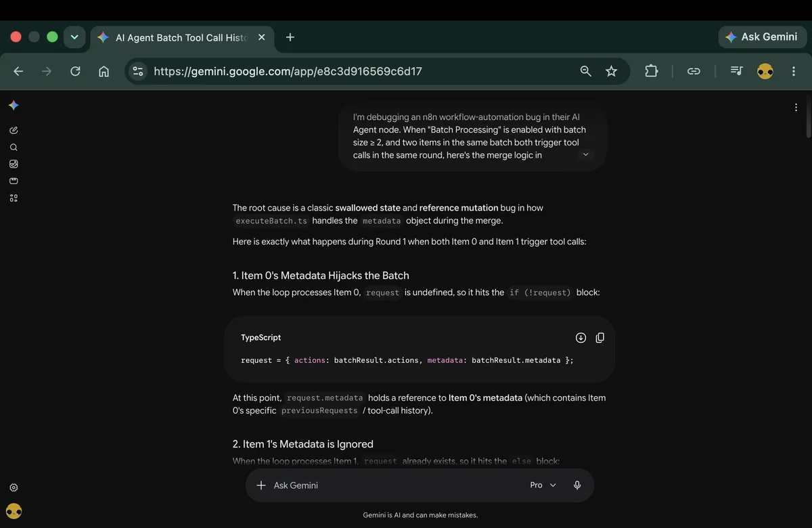Image resolution: width=812 pixels, height=528 pixels.
Task: Select the AI Agent Batch Tool Call tab
Action: pos(182,37)
